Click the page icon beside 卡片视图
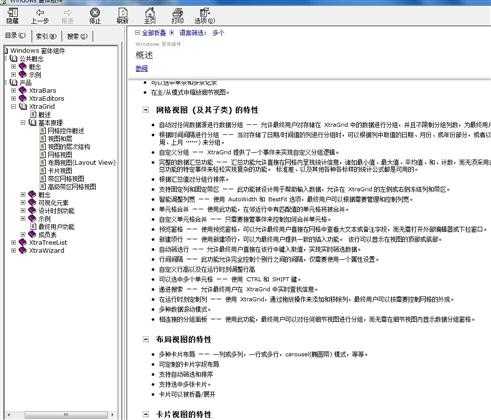The image size is (491, 420). coord(43,170)
